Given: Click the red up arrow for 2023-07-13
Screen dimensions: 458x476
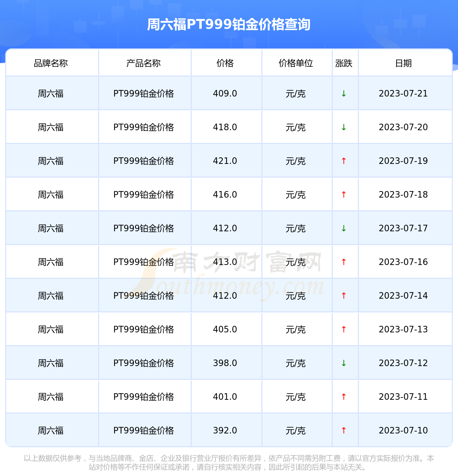Looking at the screenshot, I should pos(344,329).
